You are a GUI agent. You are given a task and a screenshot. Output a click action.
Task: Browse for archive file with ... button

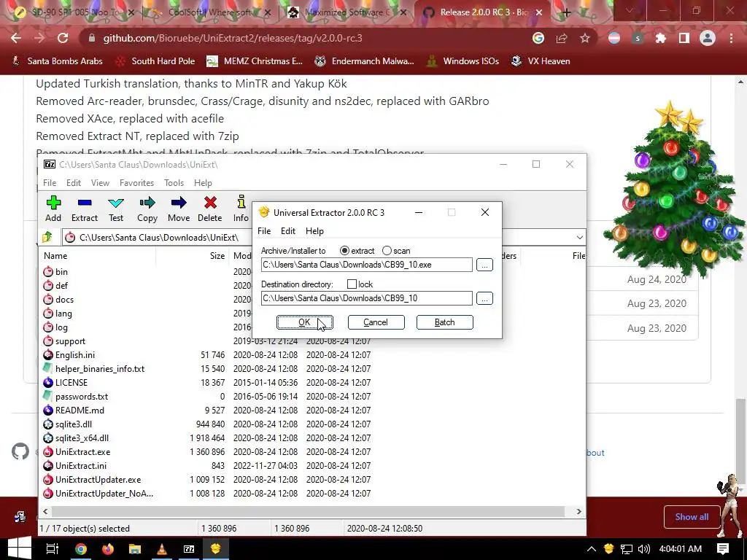[x=484, y=265]
